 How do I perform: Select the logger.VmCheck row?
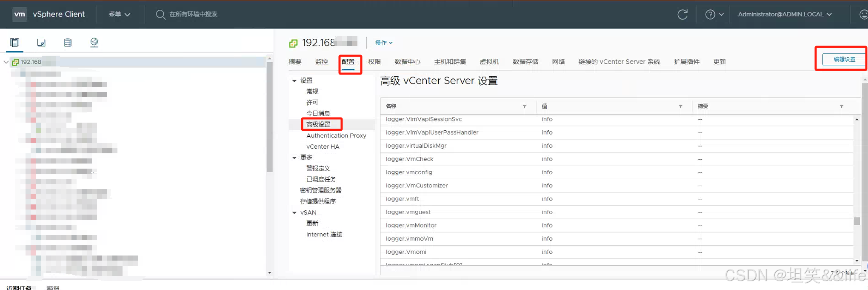click(617, 159)
